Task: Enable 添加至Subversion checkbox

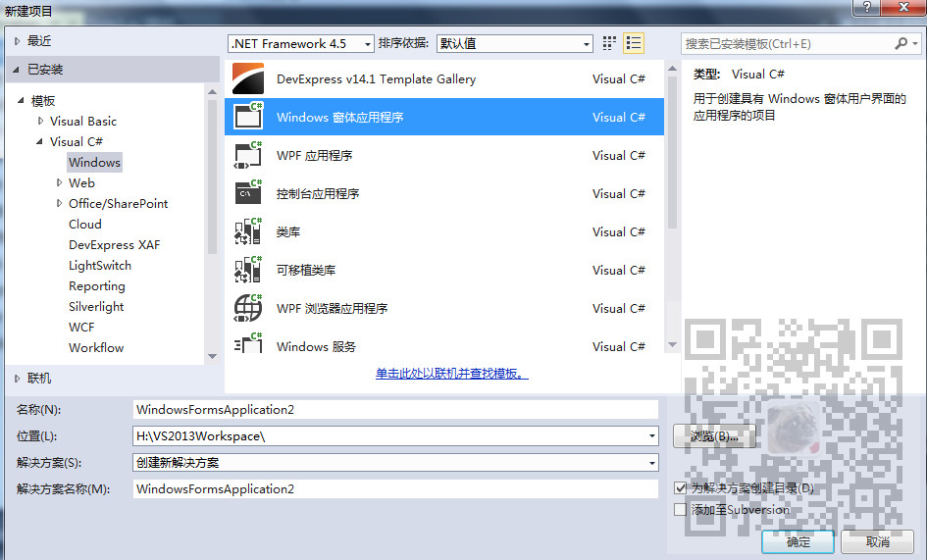Action: pyautogui.click(x=681, y=509)
